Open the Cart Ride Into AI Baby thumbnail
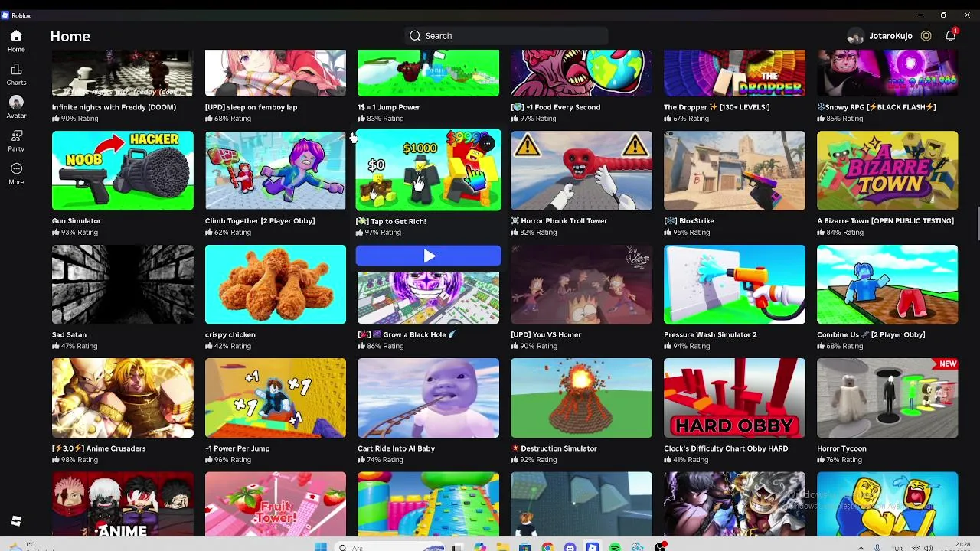This screenshot has height=551, width=980. (428, 398)
